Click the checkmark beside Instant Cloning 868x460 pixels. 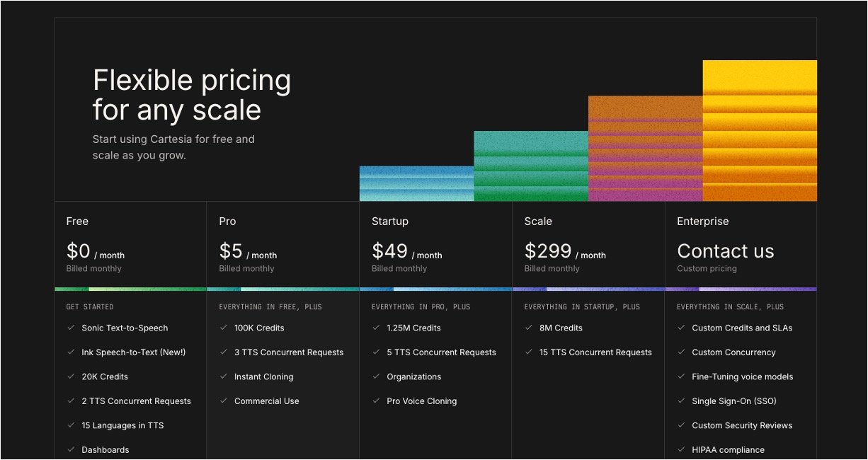point(224,376)
